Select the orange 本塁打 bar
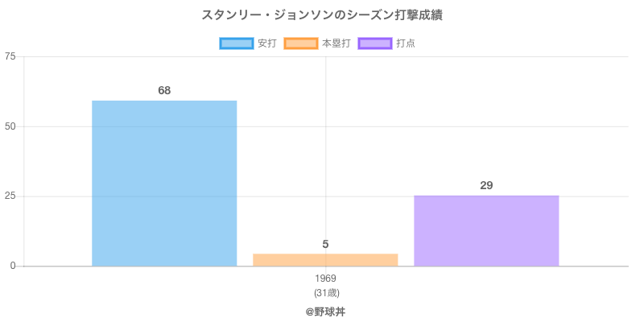 tap(325, 260)
